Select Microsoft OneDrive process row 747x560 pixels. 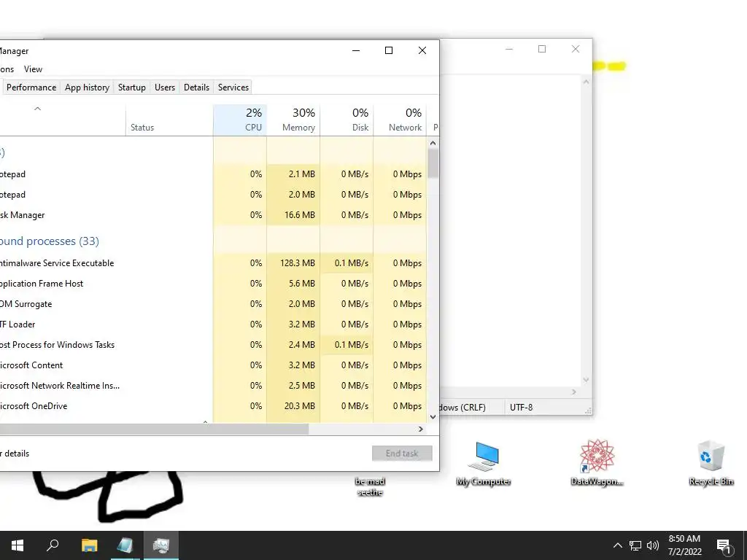click(213, 406)
